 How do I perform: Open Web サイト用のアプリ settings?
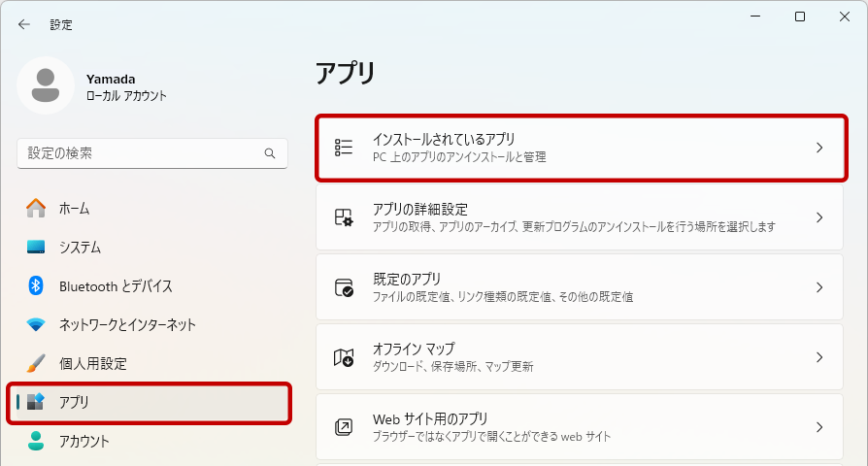[x=579, y=427]
